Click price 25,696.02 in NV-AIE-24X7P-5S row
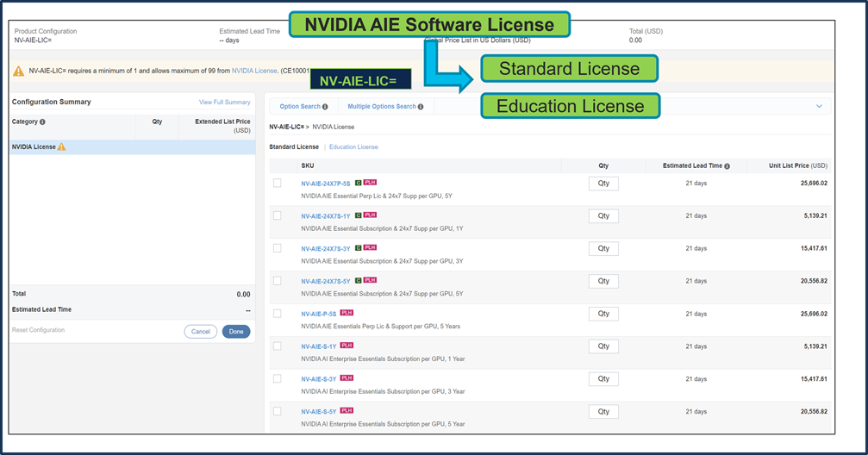Image resolution: width=868 pixels, height=455 pixels. (814, 184)
